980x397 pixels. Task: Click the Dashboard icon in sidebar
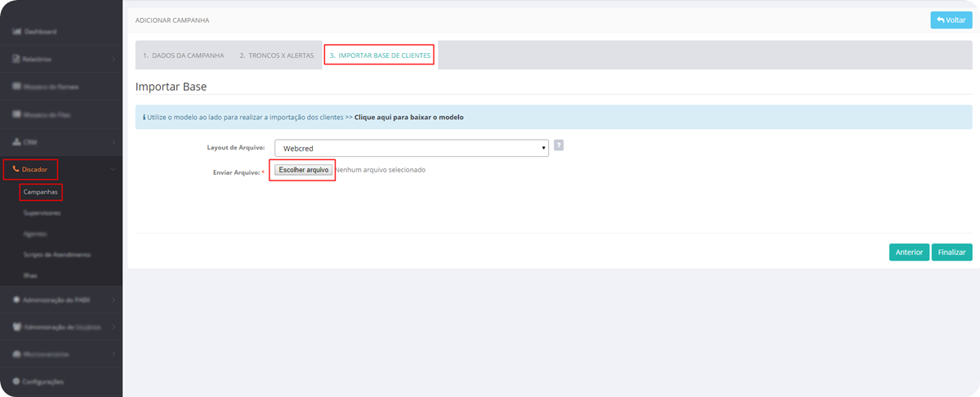[x=16, y=32]
